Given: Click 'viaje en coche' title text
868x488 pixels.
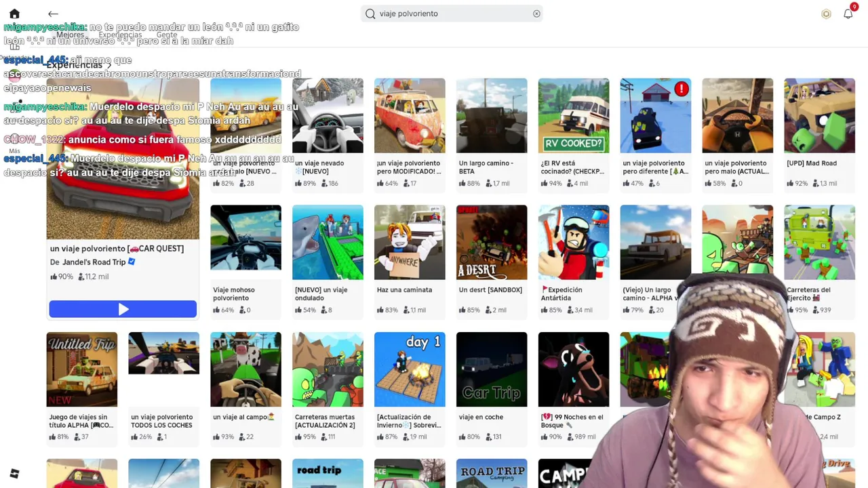Looking at the screenshot, I should click(x=481, y=418).
